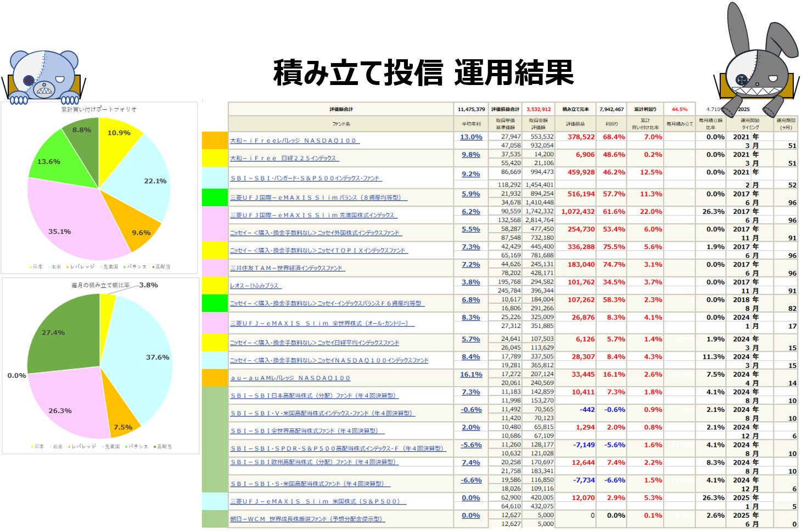The height and width of the screenshot is (532, 802).
Task: Open eMAXIS Slim 米国株式(S&P500) link
Action: 318,501
